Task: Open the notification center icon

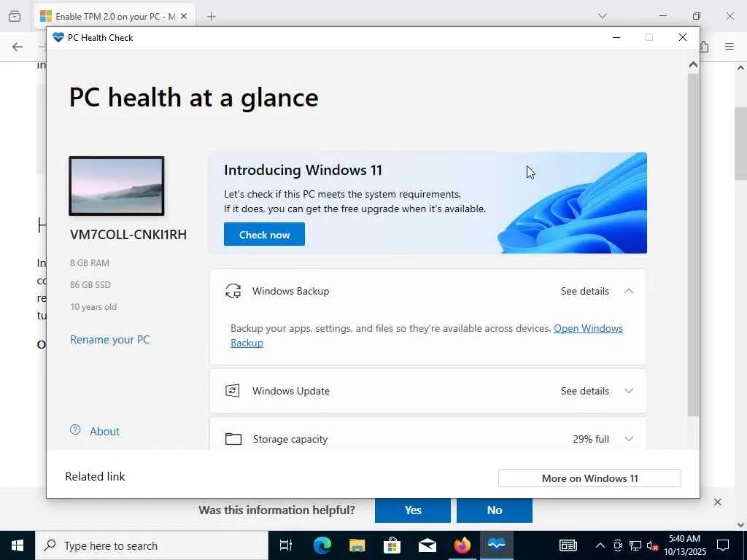Action: (723, 545)
